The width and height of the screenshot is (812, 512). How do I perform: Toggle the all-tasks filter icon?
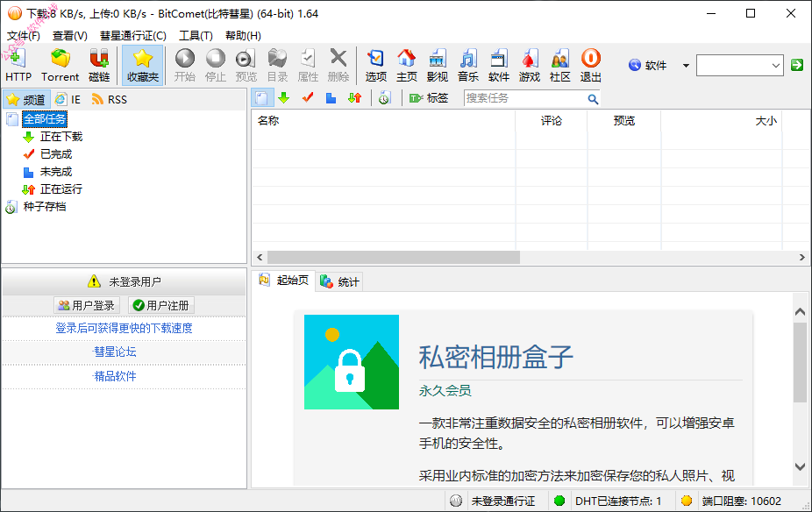coord(262,98)
